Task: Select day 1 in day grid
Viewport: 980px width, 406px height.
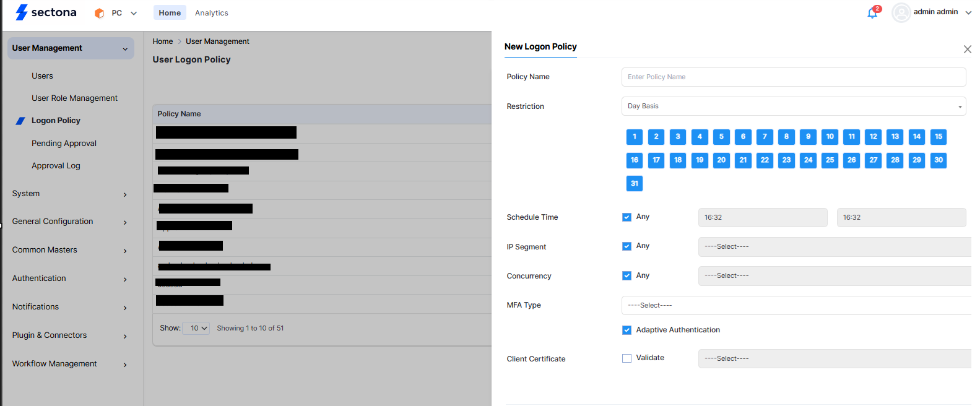Action: coord(634,137)
